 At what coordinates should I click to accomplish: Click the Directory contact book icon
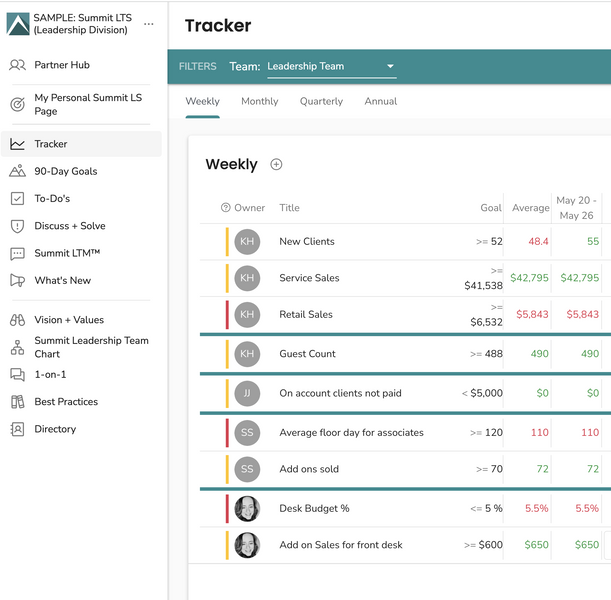tap(18, 429)
